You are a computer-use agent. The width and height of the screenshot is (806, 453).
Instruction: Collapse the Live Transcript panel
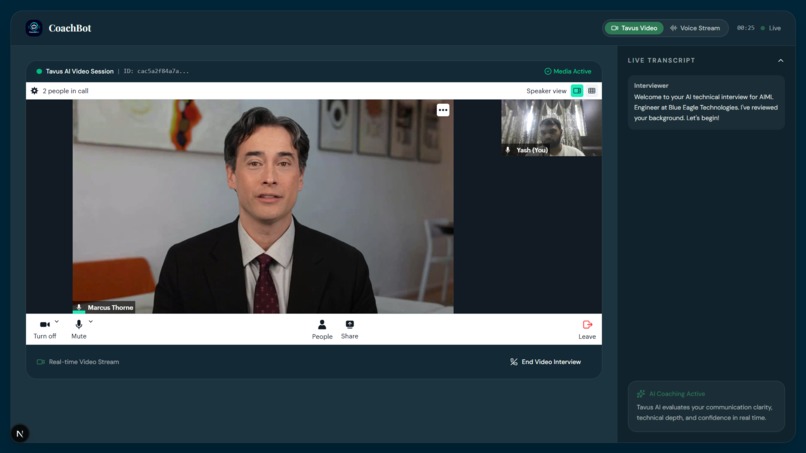click(x=780, y=61)
